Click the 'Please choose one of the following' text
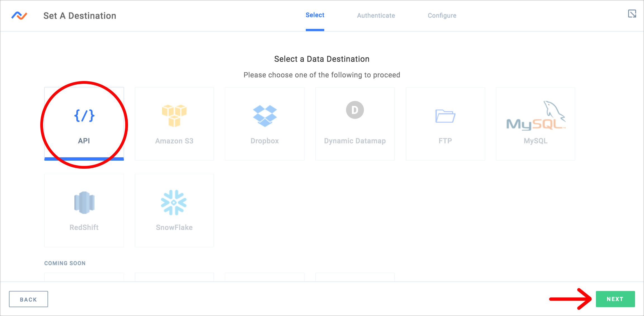The height and width of the screenshot is (316, 644). click(322, 75)
